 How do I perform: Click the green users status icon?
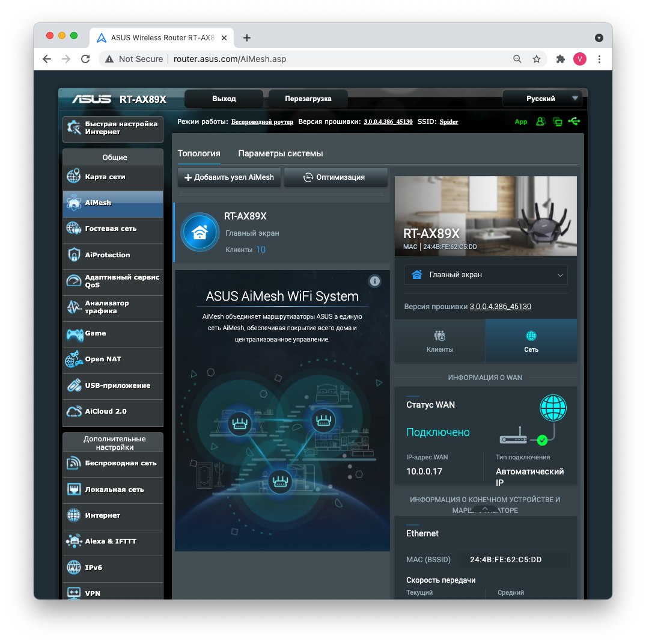tap(540, 121)
